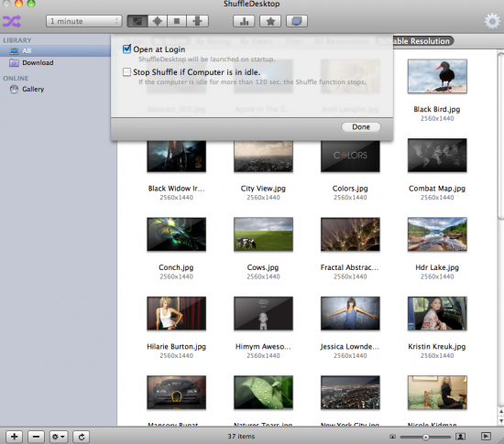The height and width of the screenshot is (444, 504).
Task: Select the Hdr Lake.jpg thumbnail
Action: (x=437, y=234)
